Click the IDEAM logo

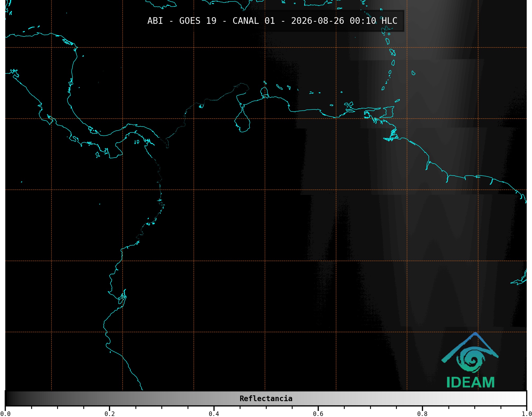point(470,360)
